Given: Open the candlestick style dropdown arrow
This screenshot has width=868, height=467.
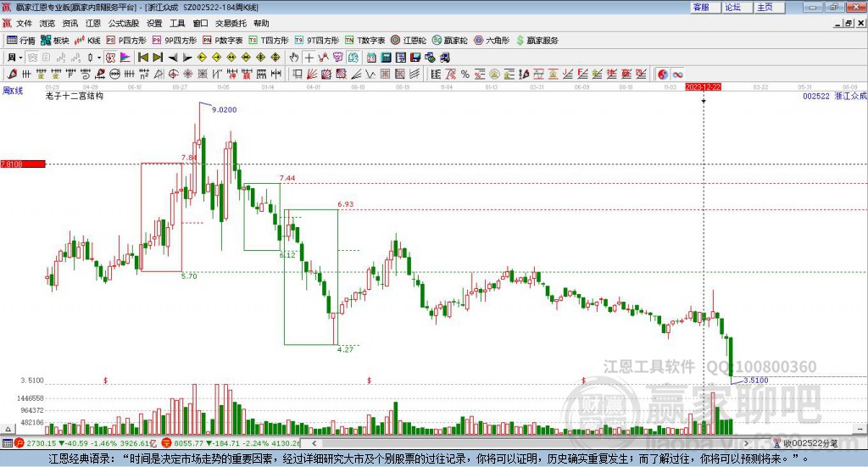Looking at the screenshot, I should pos(99,58).
